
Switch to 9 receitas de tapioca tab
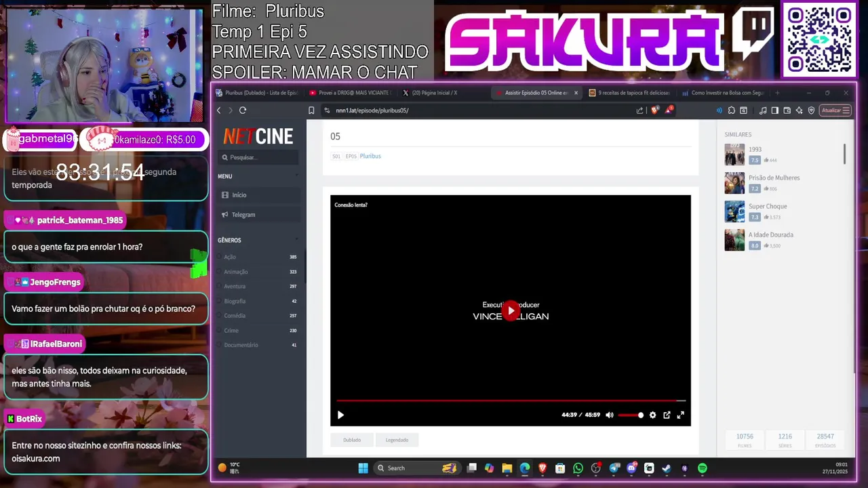coord(629,93)
